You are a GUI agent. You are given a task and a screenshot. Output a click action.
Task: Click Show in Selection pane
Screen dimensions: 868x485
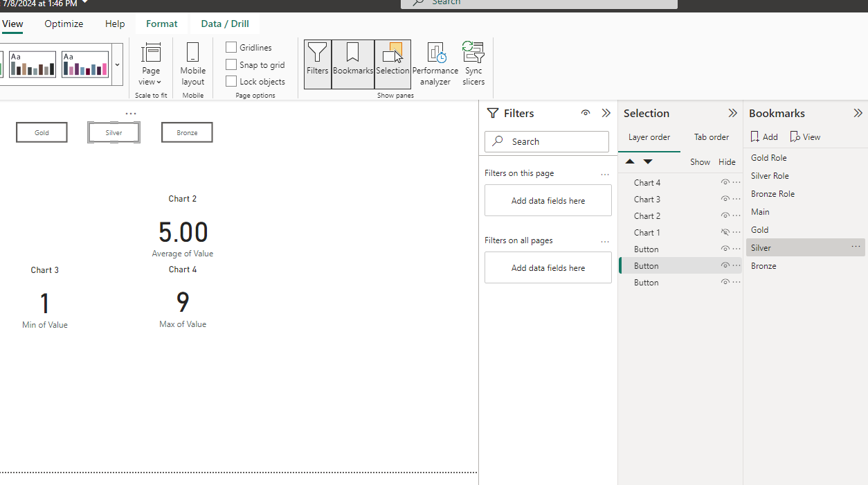point(700,161)
